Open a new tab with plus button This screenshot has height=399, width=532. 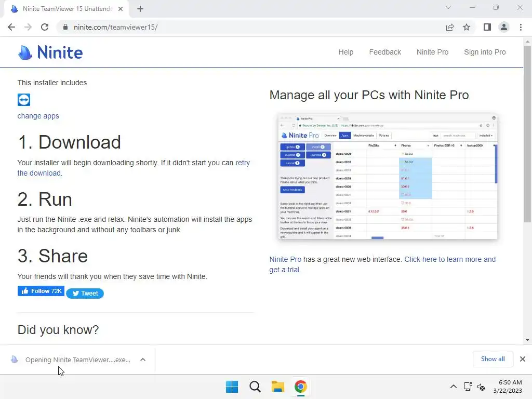pyautogui.click(x=140, y=9)
